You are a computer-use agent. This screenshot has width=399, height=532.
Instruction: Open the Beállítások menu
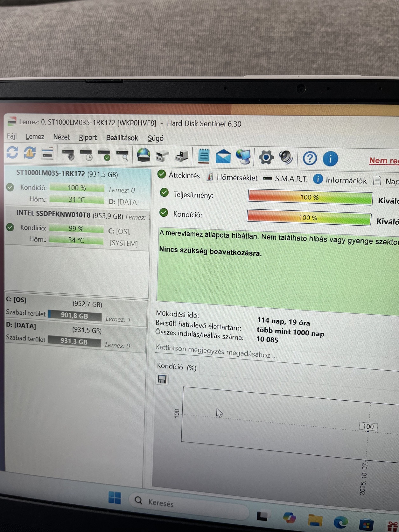pyautogui.click(x=122, y=138)
